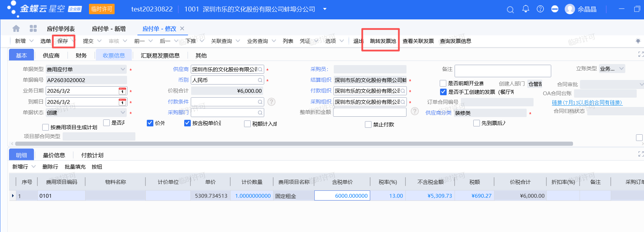Open company selector dropdown arrow in header
The image size is (644, 232).
325,9
